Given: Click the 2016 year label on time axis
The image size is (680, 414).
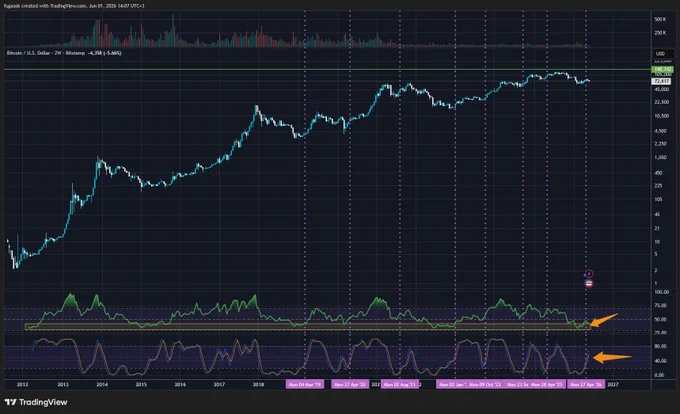Looking at the screenshot, I should click(180, 385).
